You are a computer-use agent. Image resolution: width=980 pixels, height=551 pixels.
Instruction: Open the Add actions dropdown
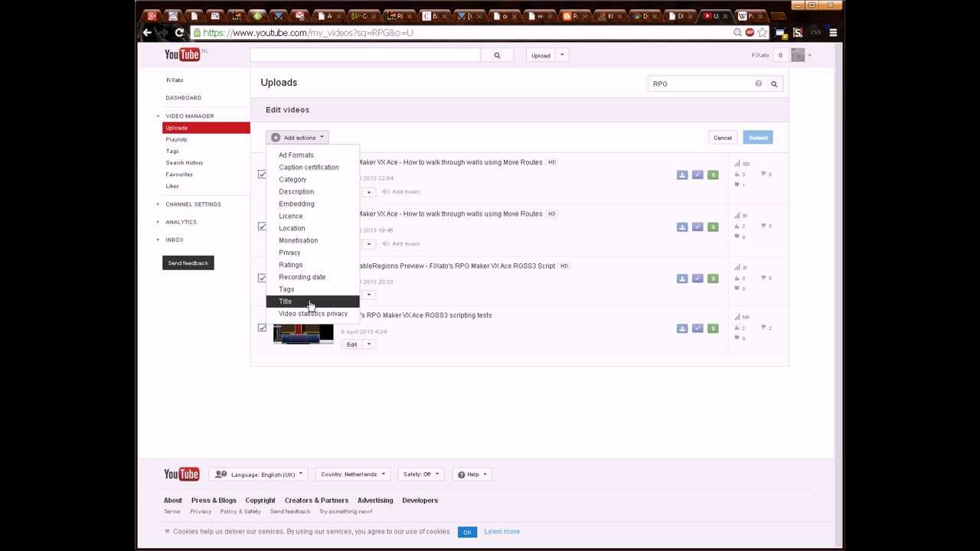click(x=298, y=138)
